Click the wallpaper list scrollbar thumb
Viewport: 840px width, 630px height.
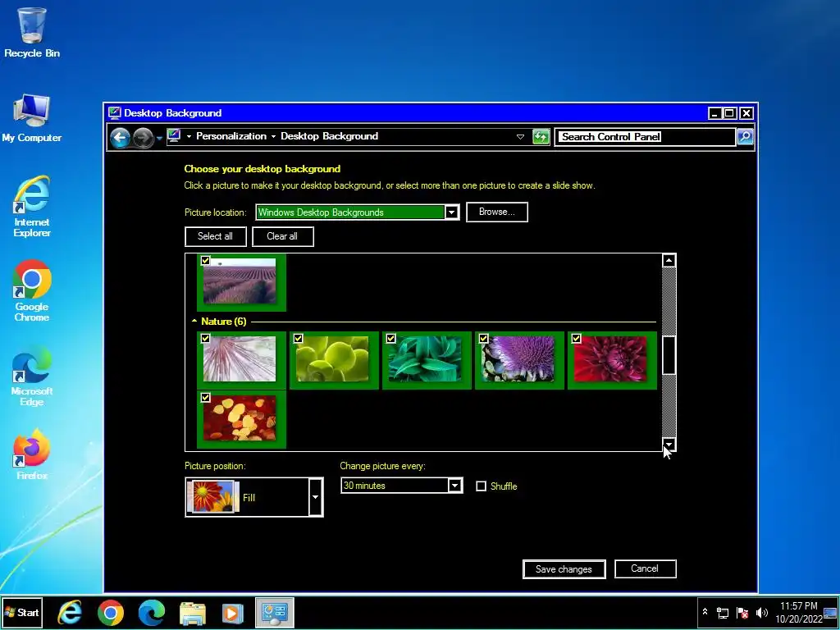tap(669, 355)
